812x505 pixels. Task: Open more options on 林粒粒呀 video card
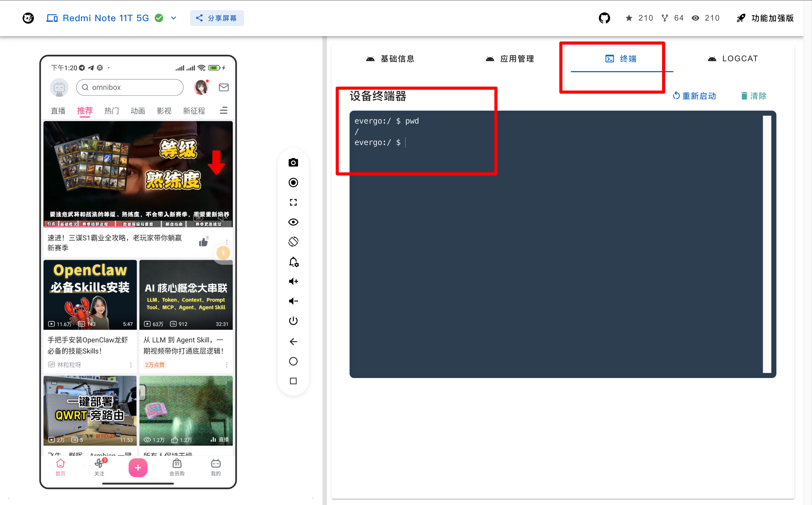click(131, 365)
